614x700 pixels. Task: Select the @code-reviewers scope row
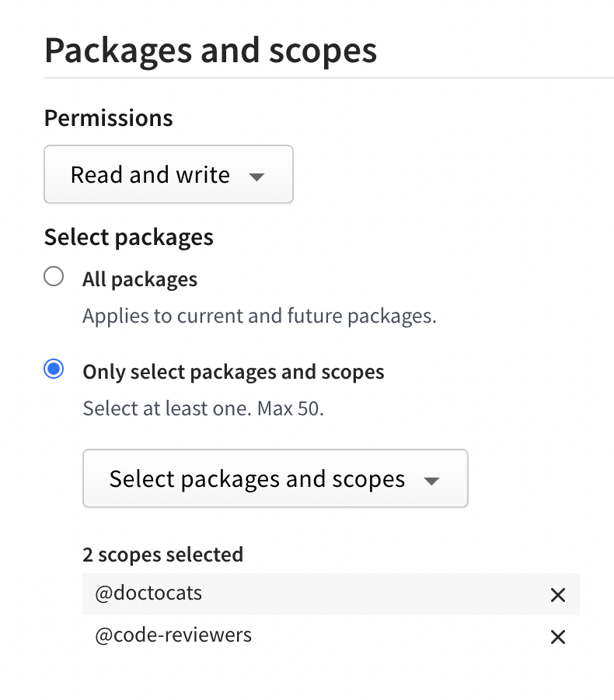click(x=233, y=635)
